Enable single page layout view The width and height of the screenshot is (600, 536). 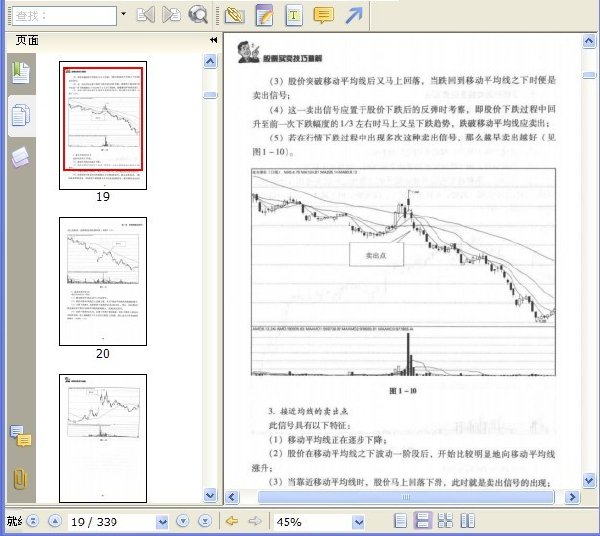(400, 521)
